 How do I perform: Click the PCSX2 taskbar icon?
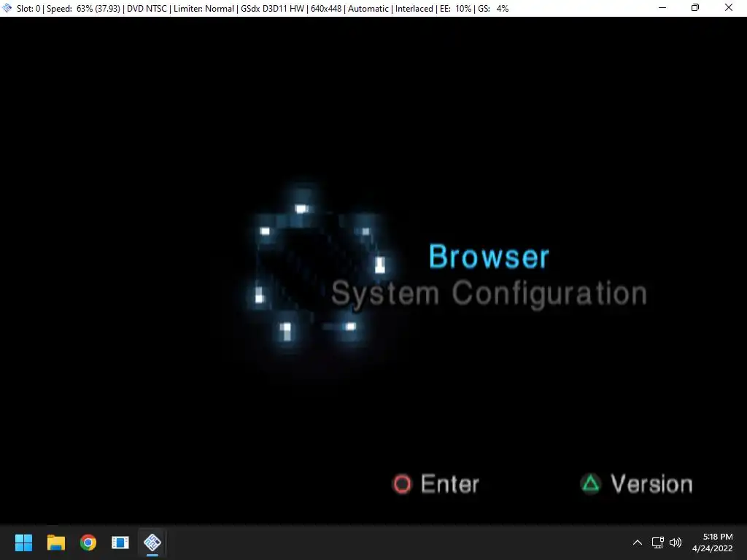(x=152, y=542)
